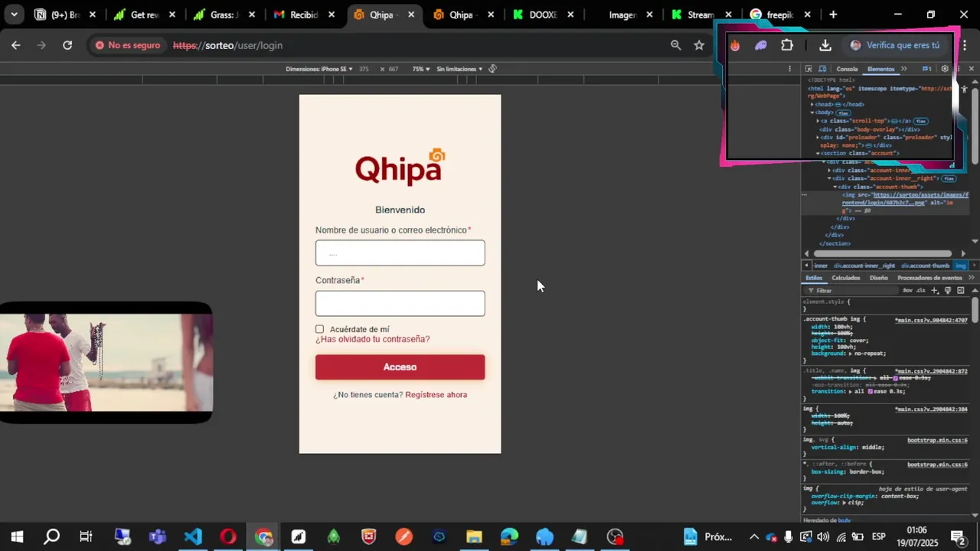Open the Chrome downloads icon
The height and width of the screenshot is (551, 980).
825,45
